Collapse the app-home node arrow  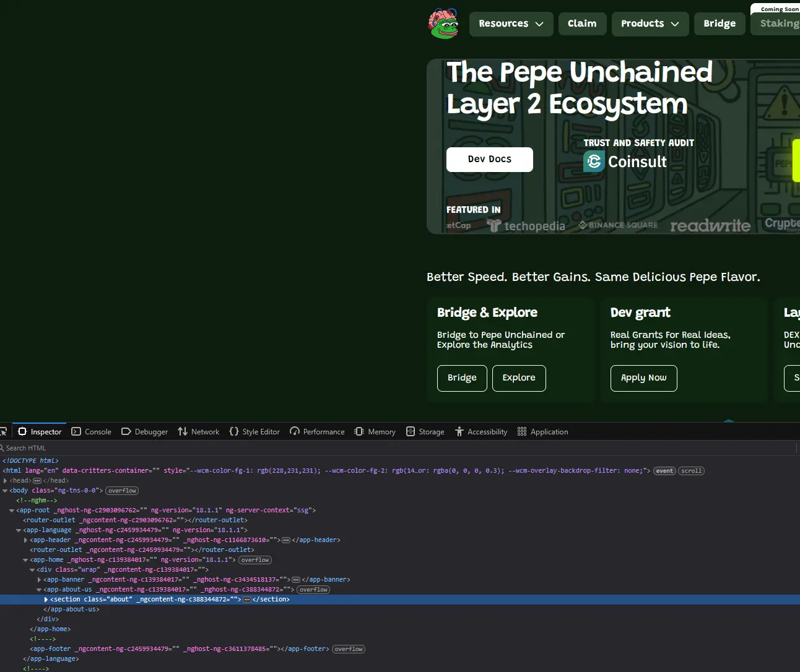(x=25, y=560)
